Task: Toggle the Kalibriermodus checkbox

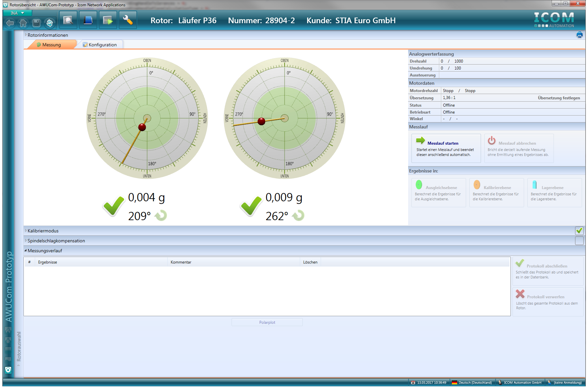Action: 579,231
